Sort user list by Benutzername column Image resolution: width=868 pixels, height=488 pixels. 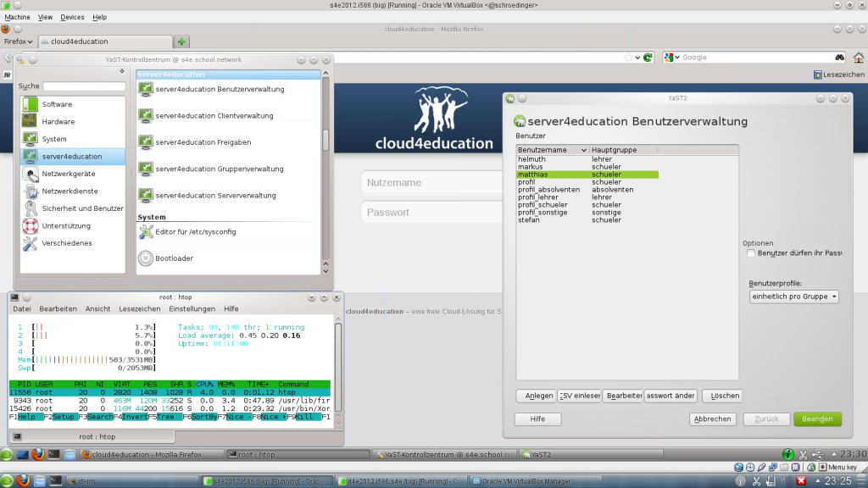pos(552,150)
